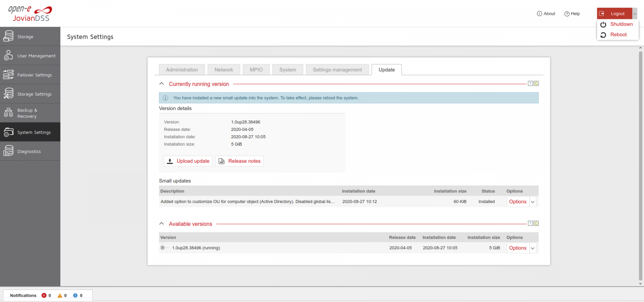Open Backup & Recovery sidebar icon

tap(8, 113)
